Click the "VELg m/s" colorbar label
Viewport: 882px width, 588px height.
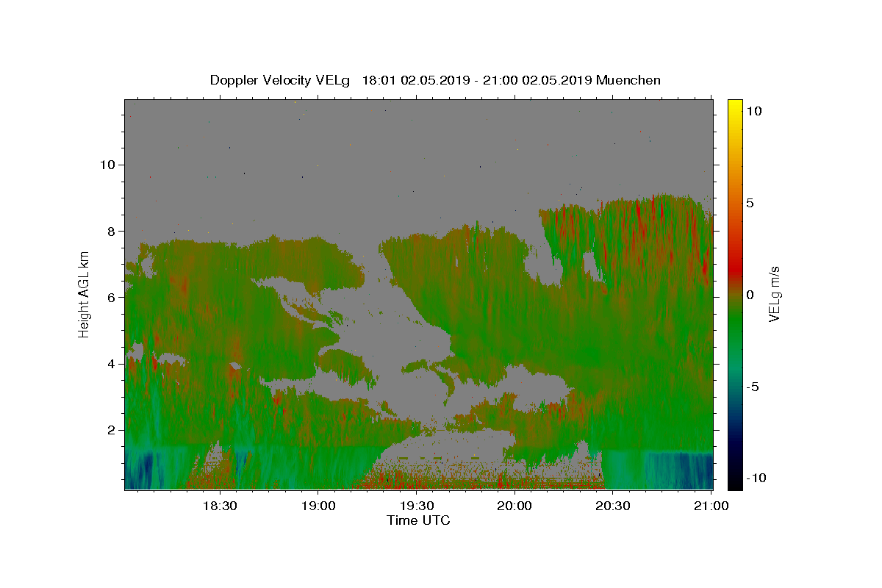tap(774, 295)
